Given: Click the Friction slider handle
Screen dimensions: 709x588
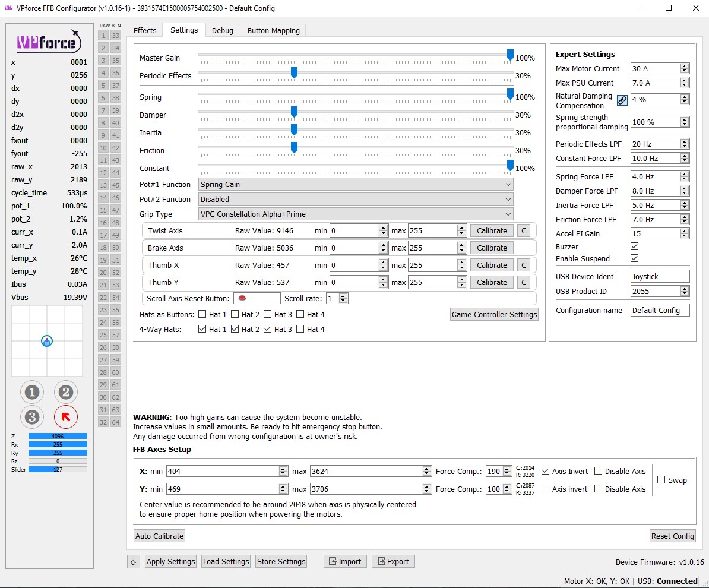Looking at the screenshot, I should point(294,147).
